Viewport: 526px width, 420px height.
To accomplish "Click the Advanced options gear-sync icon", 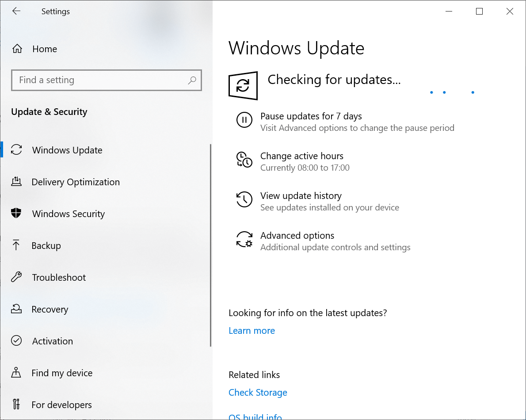I will (x=244, y=239).
